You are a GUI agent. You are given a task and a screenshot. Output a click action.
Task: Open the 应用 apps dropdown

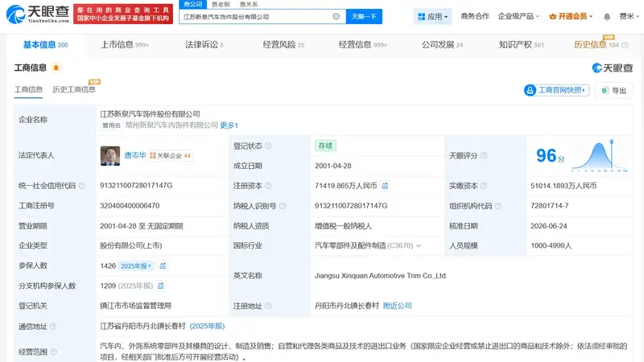click(x=432, y=16)
